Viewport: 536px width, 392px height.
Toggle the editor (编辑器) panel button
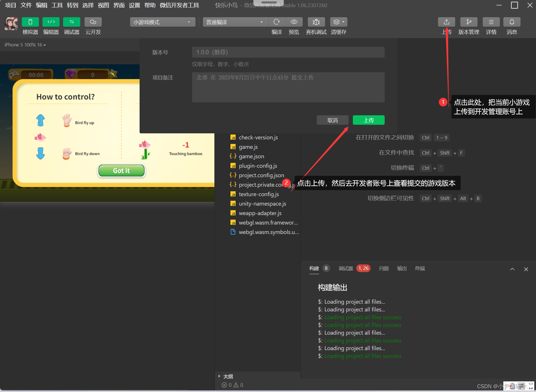[x=51, y=22]
